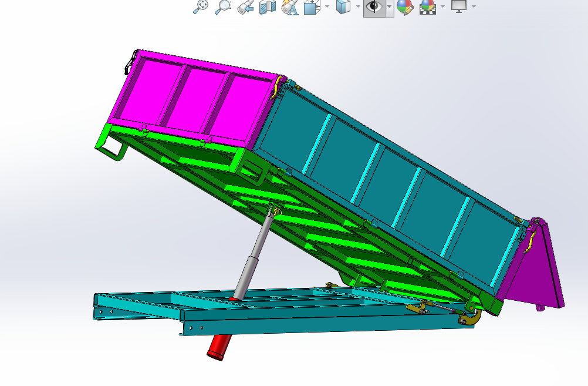Expand the Apply Scene dropdown arrow
588x386 pixels.
click(443, 6)
